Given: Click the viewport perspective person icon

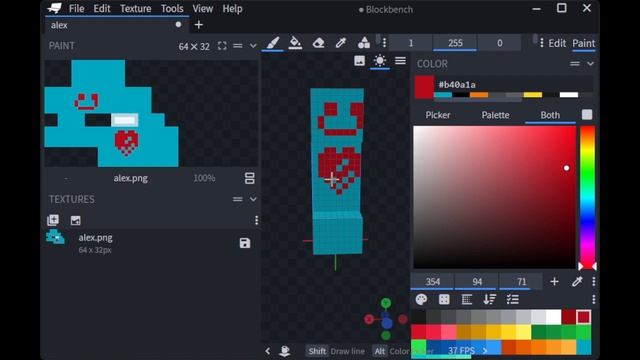Looking at the screenshot, I should click(285, 351).
